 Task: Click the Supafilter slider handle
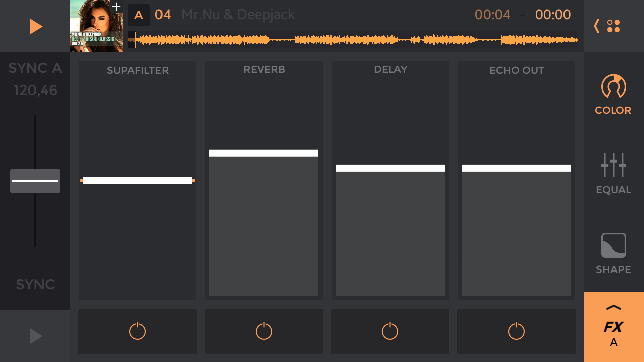coord(137,180)
